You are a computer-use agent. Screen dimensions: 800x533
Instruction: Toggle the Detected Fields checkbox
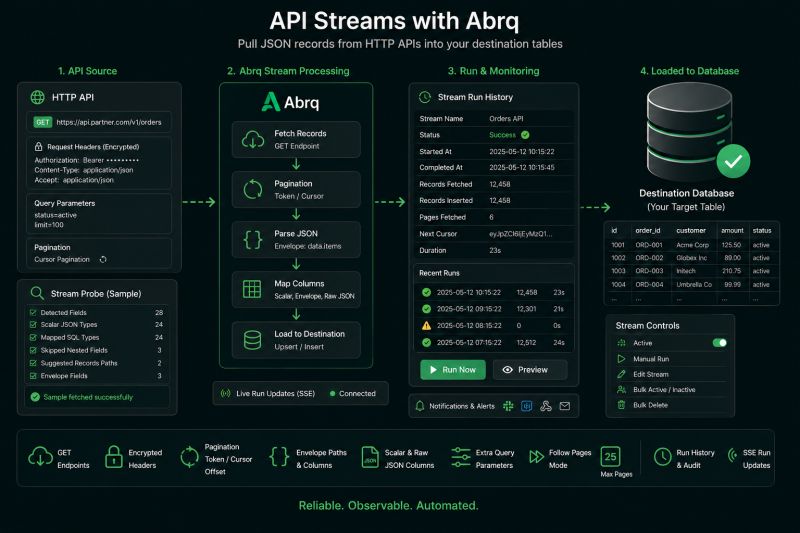(33, 312)
